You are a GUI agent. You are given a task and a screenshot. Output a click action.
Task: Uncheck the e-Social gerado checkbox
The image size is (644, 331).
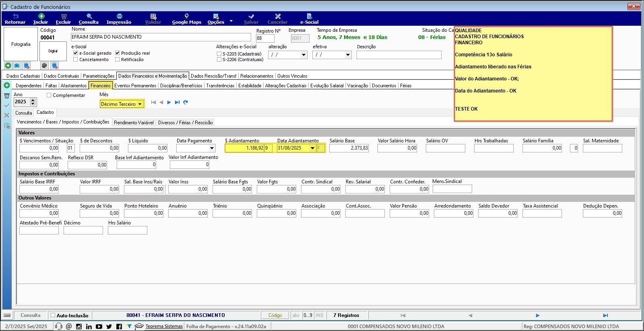pyautogui.click(x=75, y=53)
